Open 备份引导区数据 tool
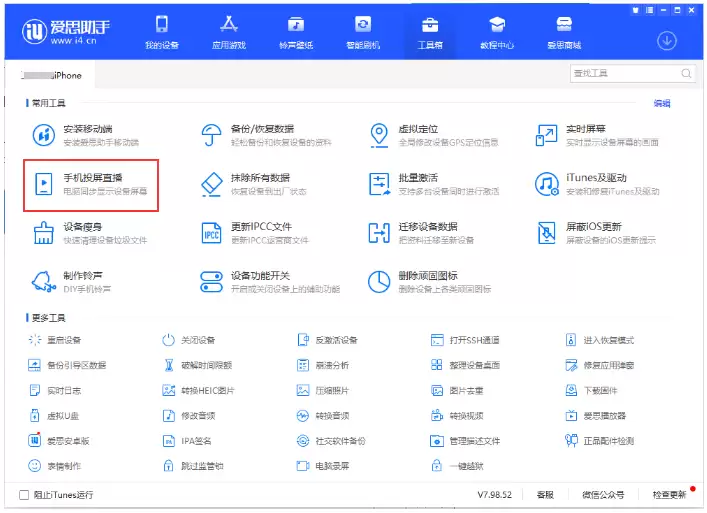Viewport: 707px width, 513px height. 67,365
